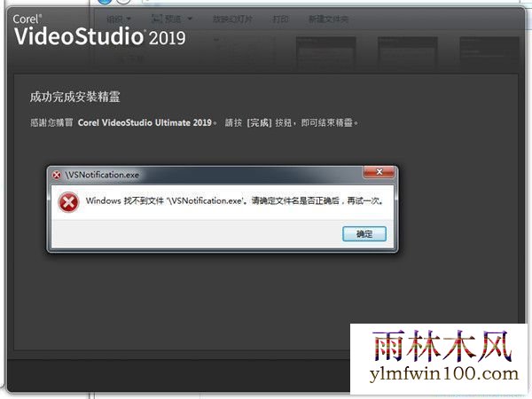Image resolution: width=532 pixels, height=399 pixels.
Task: Click the VSNotification.exe dialog title text
Action: pyautogui.click(x=102, y=175)
